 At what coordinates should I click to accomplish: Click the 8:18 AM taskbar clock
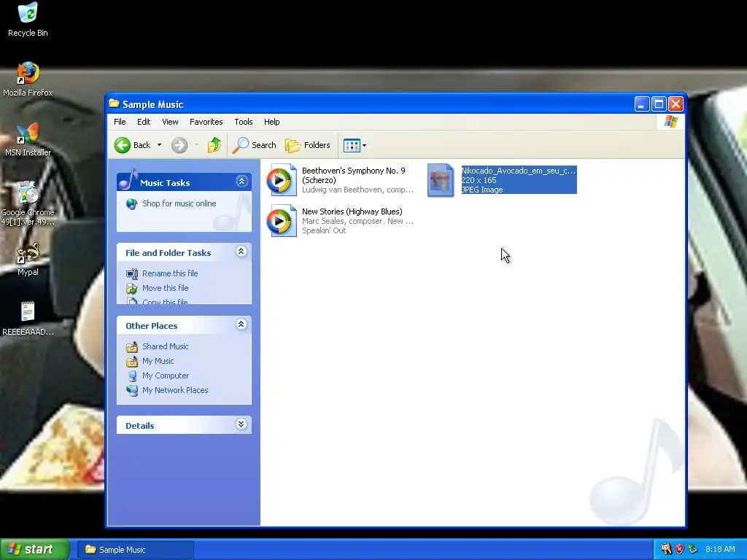pos(720,549)
